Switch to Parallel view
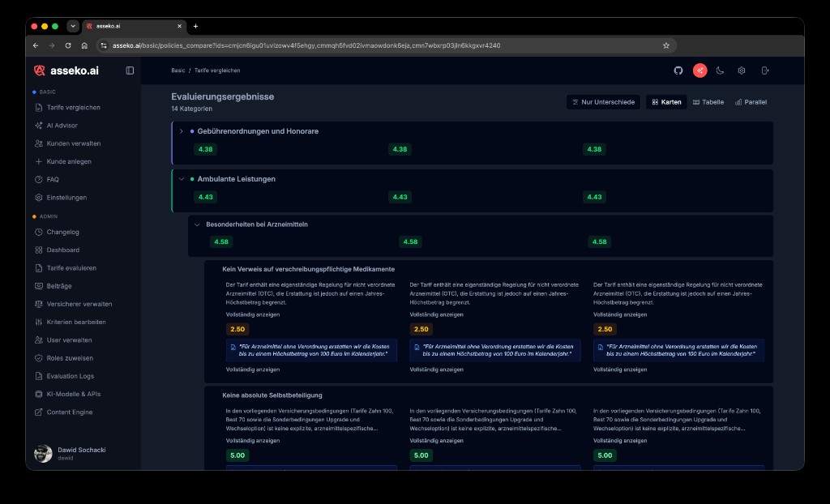The width and height of the screenshot is (830, 504). [x=751, y=102]
